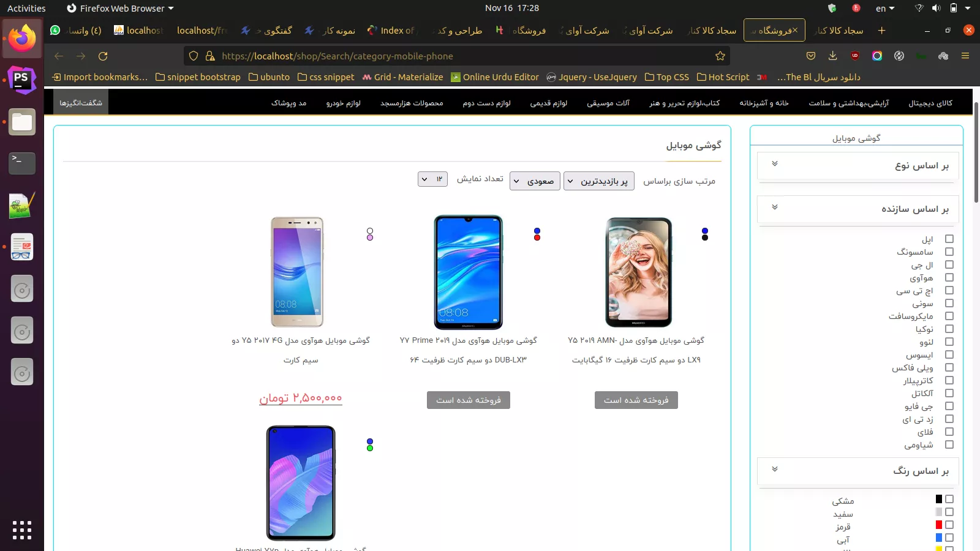Launch PhpStorm from the dock
980x551 pixels.
[x=22, y=80]
